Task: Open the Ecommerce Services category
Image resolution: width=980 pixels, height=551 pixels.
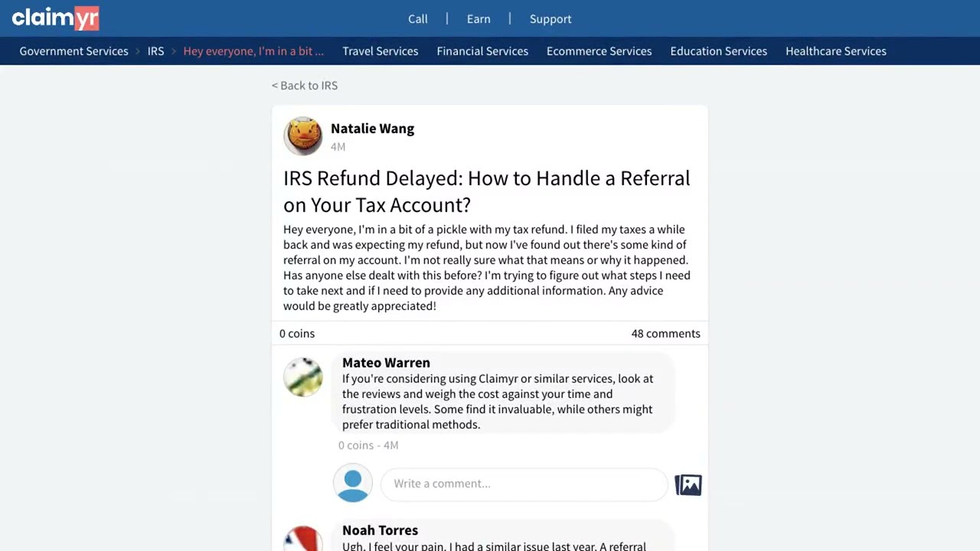Action: (x=599, y=51)
